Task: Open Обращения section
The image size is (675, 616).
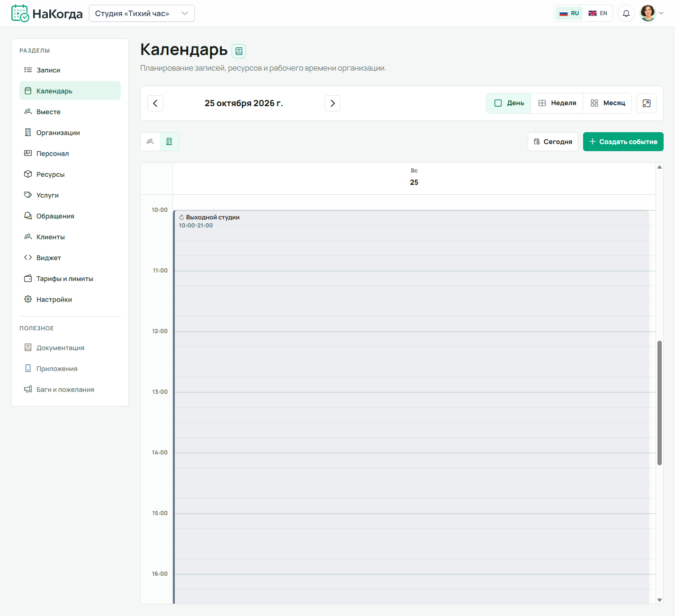Action: (x=70, y=216)
